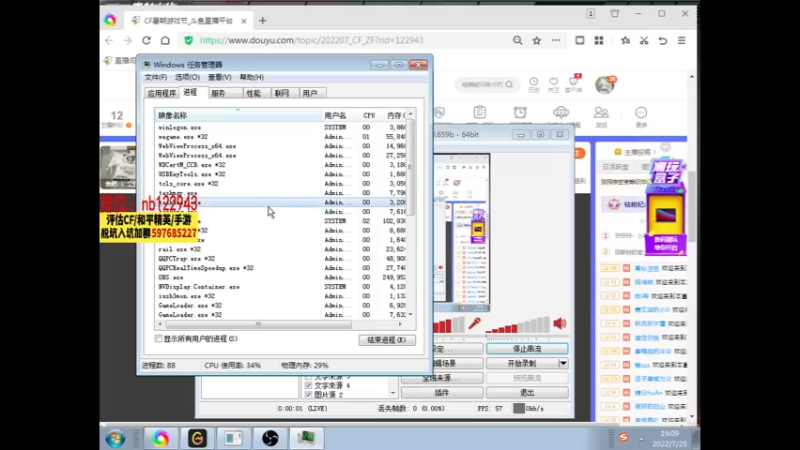Toggle 文字来源 4 source checkbox

pos(308,385)
